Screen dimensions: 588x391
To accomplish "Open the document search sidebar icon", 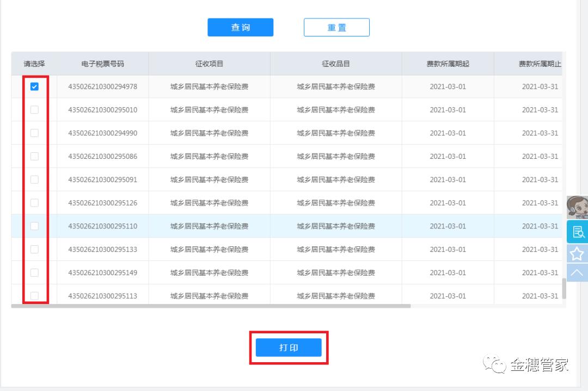I will coord(578,230).
